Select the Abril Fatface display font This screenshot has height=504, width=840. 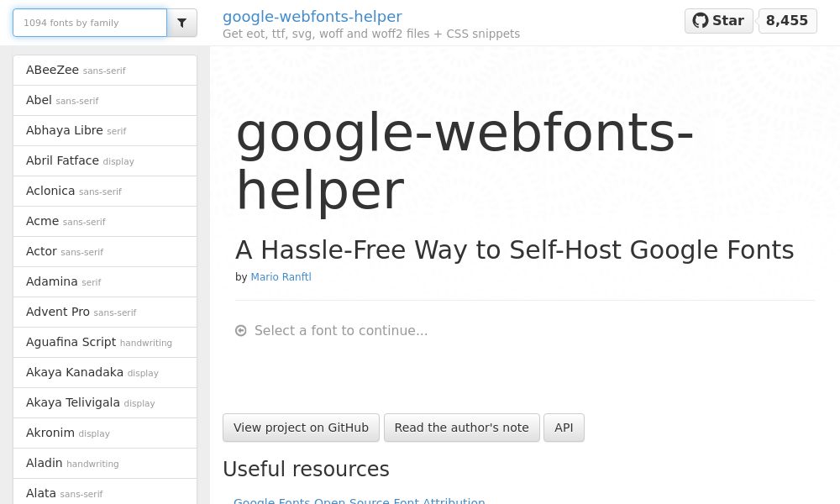pos(105,160)
